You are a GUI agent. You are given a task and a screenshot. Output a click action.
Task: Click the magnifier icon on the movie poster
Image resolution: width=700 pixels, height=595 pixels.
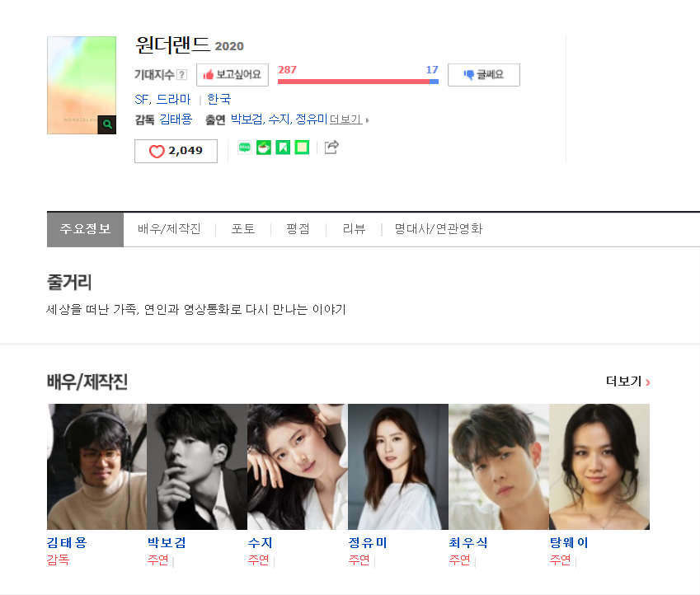coord(107,124)
